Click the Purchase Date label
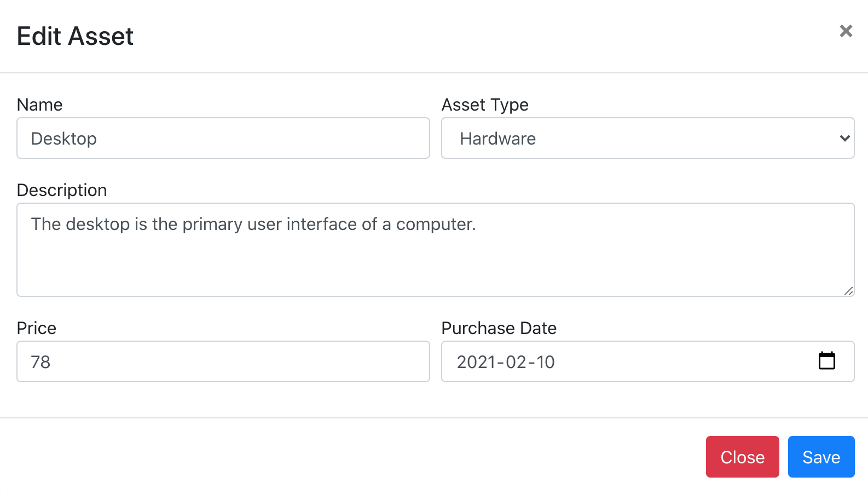Image resolution: width=868 pixels, height=494 pixels. (499, 328)
